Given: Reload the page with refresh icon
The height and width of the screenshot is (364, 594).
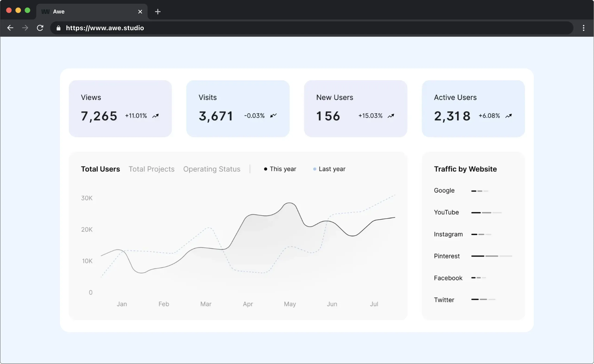Looking at the screenshot, I should [x=40, y=28].
